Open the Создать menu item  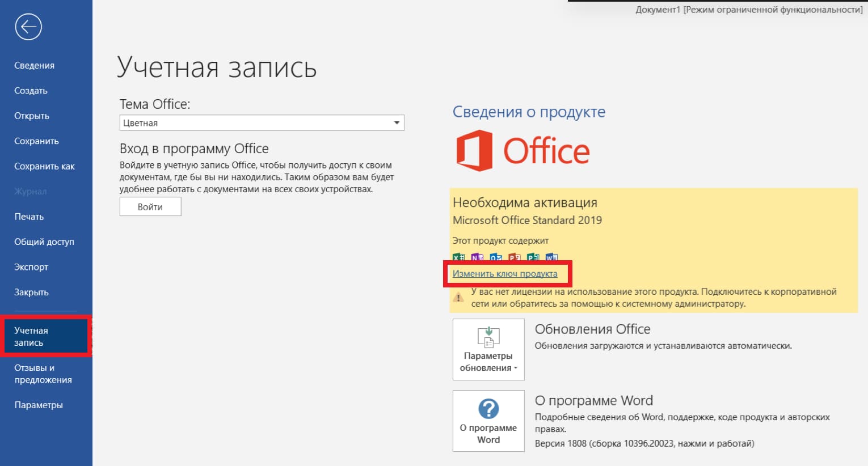point(31,91)
